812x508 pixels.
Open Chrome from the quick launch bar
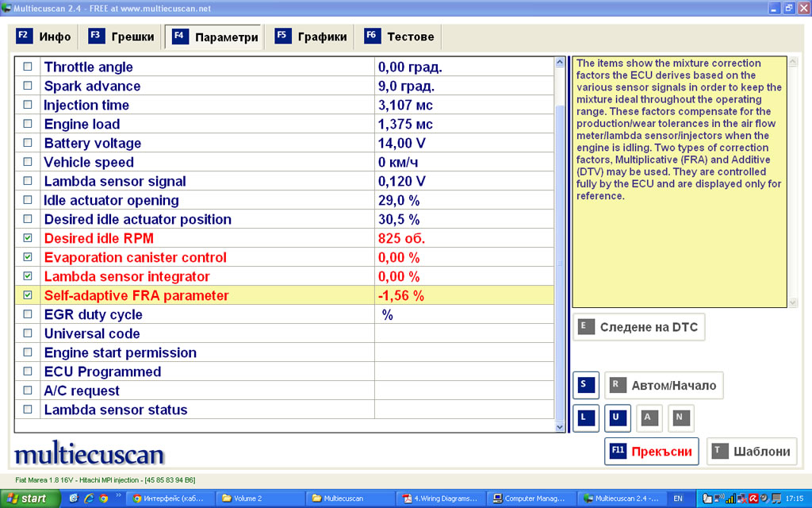[x=102, y=498]
